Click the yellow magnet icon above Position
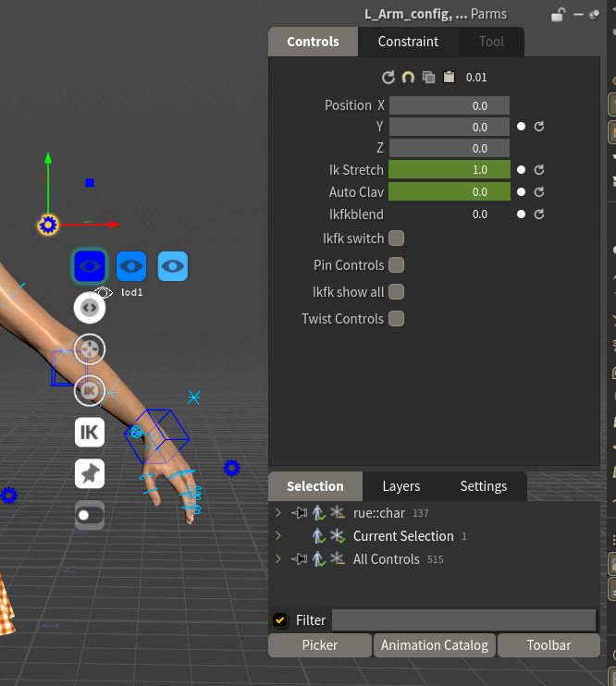This screenshot has height=686, width=616. (408, 78)
